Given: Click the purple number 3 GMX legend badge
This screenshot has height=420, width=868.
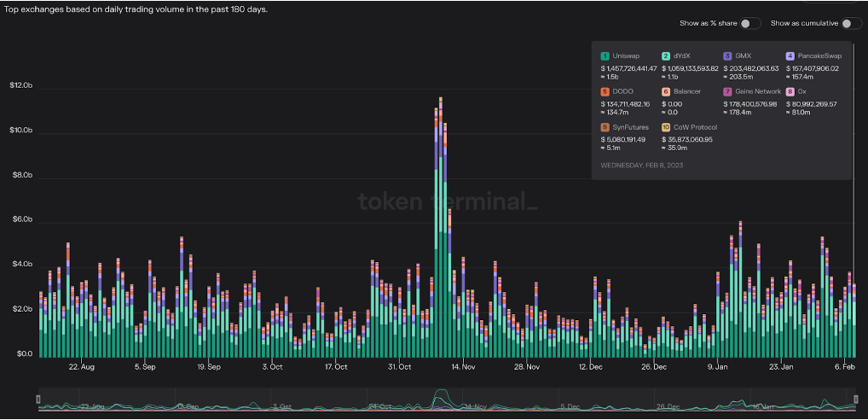Looking at the screenshot, I should pyautogui.click(x=727, y=56).
